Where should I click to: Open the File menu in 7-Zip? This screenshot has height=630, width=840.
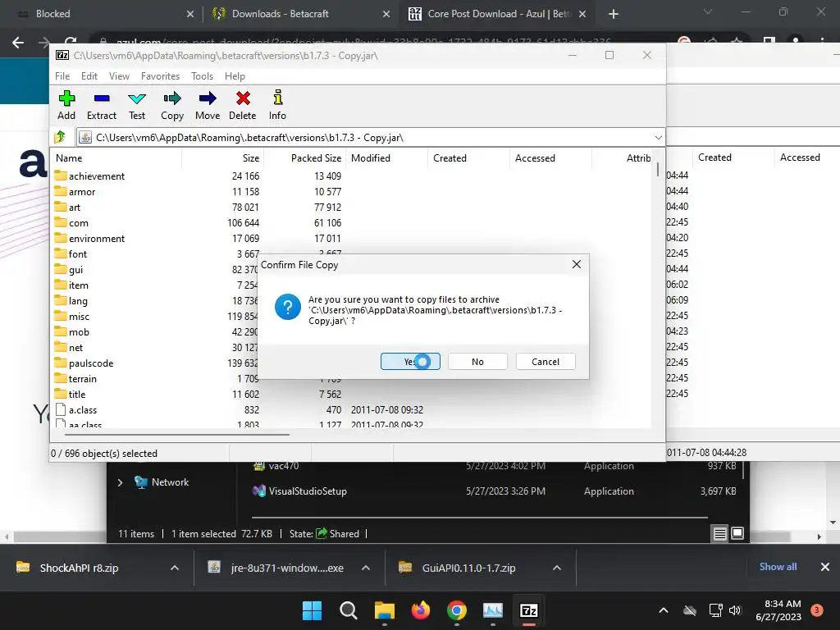[62, 76]
